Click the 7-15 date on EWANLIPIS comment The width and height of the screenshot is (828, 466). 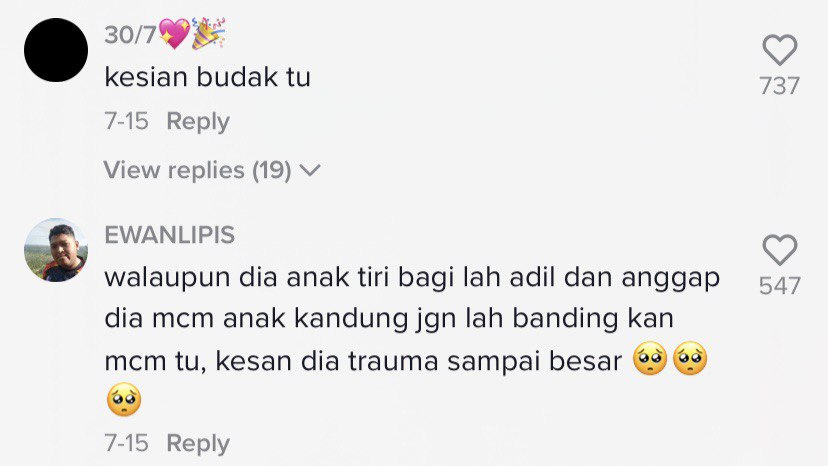(126, 443)
